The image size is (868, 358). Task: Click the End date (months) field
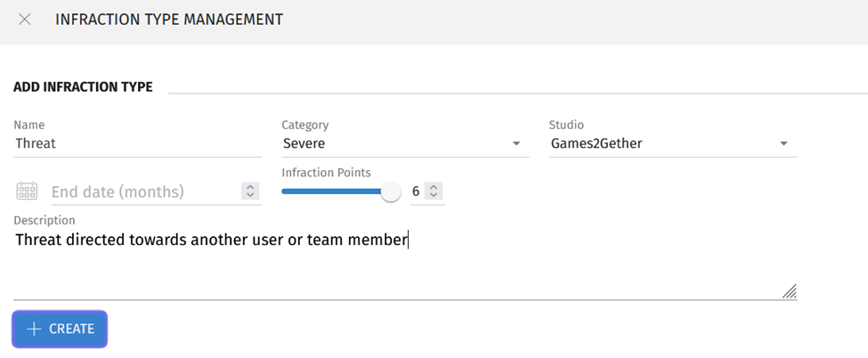coord(142,191)
